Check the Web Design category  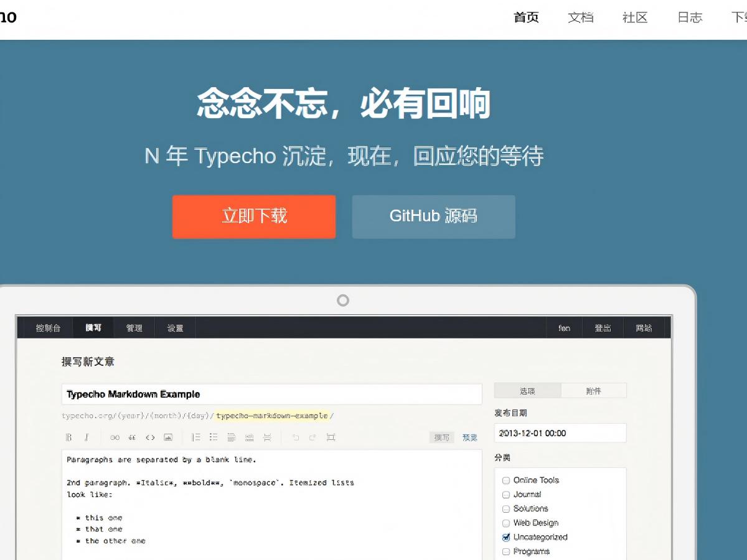pyautogui.click(x=506, y=523)
